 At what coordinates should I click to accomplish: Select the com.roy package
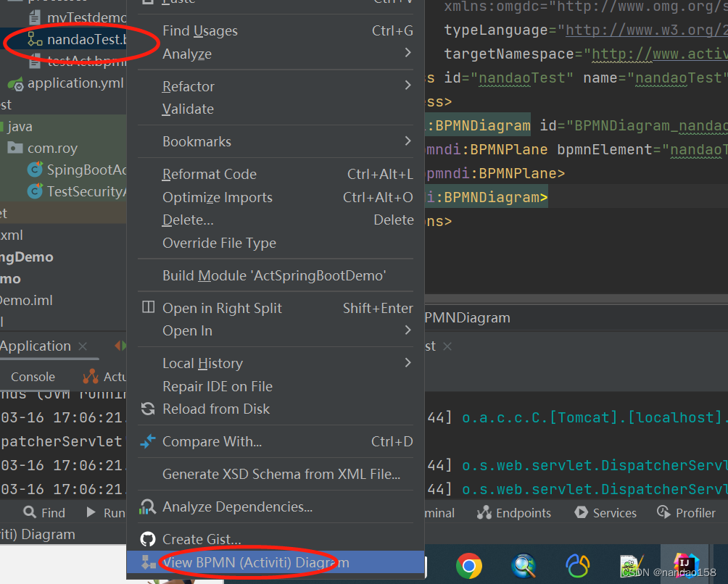tap(52, 149)
